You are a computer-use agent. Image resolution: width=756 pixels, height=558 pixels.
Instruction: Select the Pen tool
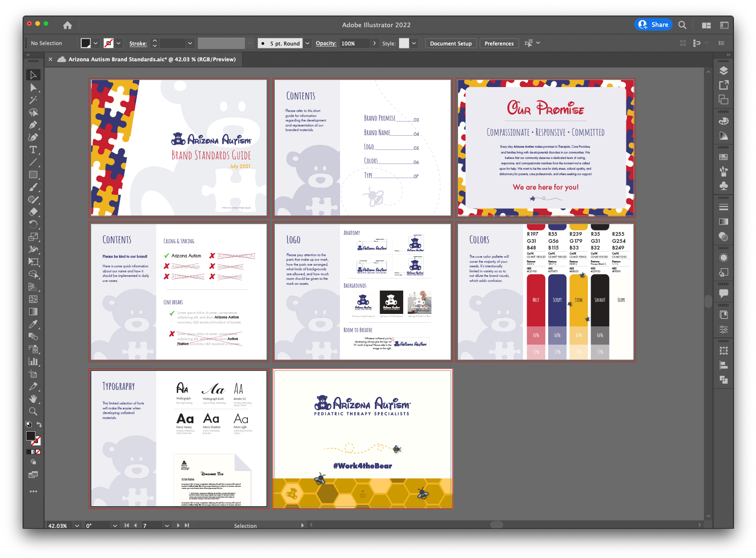[33, 125]
